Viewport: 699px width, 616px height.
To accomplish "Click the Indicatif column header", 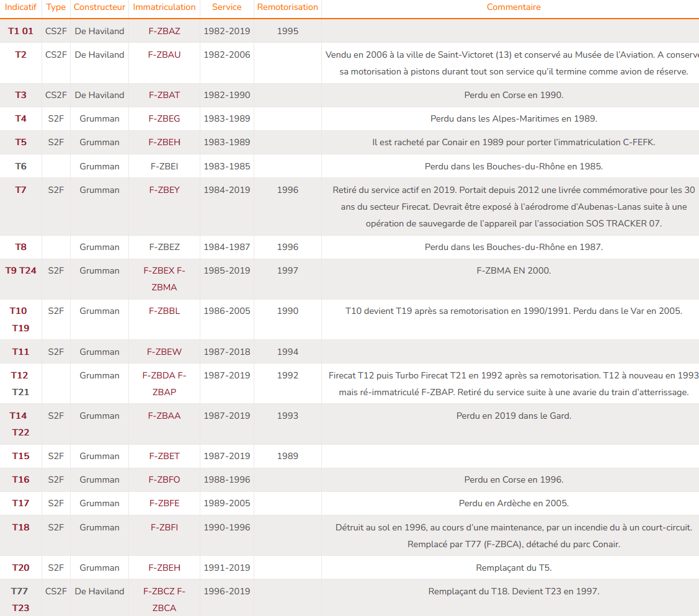I will click(20, 7).
